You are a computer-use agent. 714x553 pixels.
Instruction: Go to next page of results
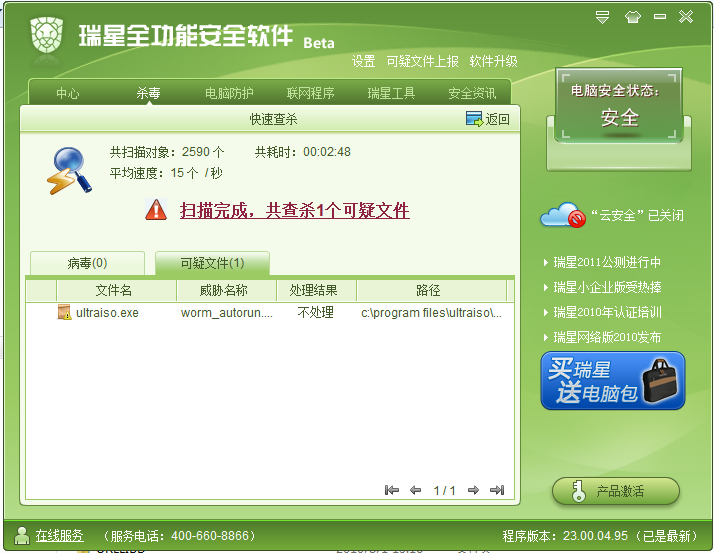coord(473,490)
